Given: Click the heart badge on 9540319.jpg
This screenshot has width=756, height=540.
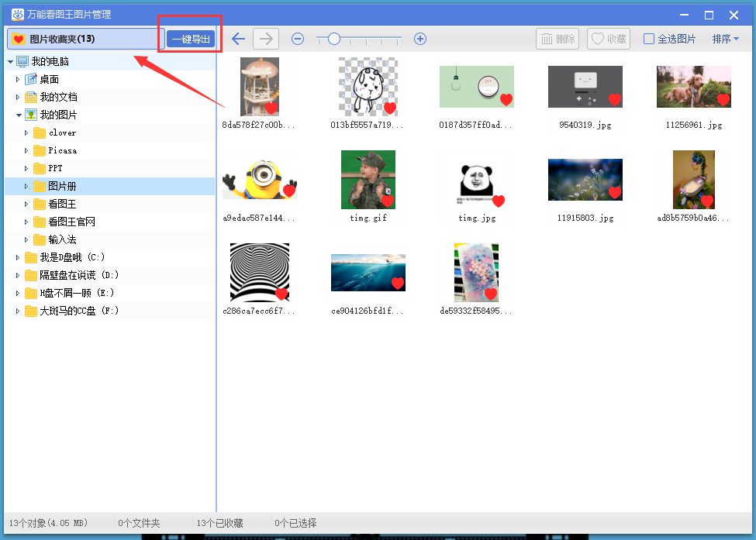Looking at the screenshot, I should (615, 100).
